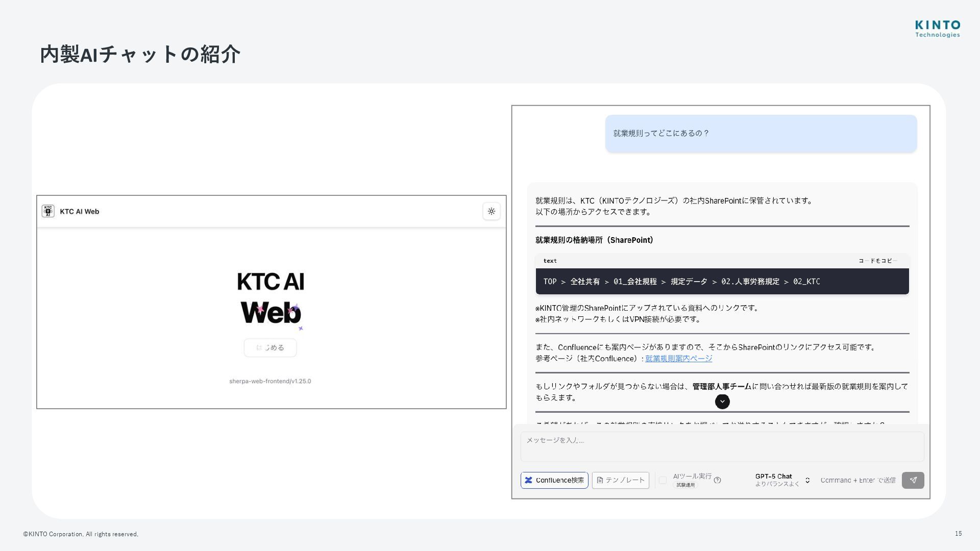Click the message input field

(x=722, y=446)
